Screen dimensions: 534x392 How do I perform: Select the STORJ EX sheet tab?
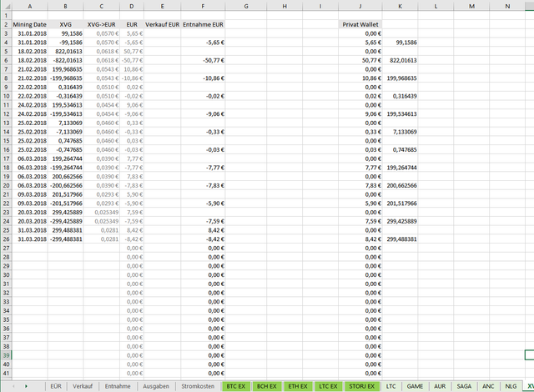[360, 386]
